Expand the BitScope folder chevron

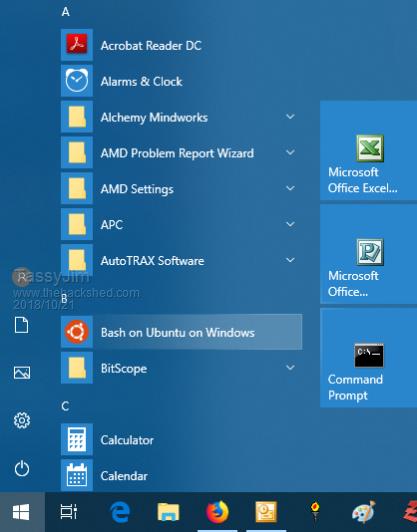click(290, 367)
